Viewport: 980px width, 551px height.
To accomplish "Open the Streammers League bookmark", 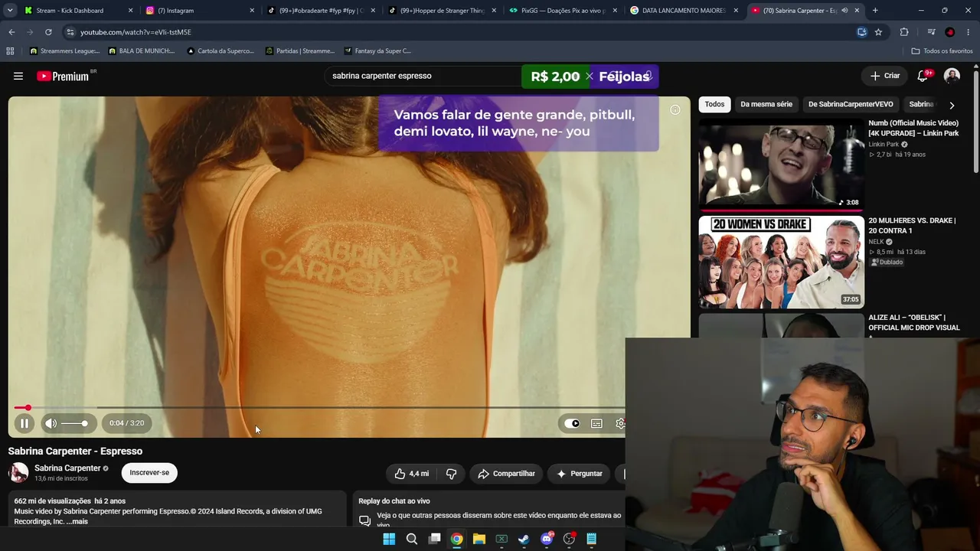I will [64, 51].
